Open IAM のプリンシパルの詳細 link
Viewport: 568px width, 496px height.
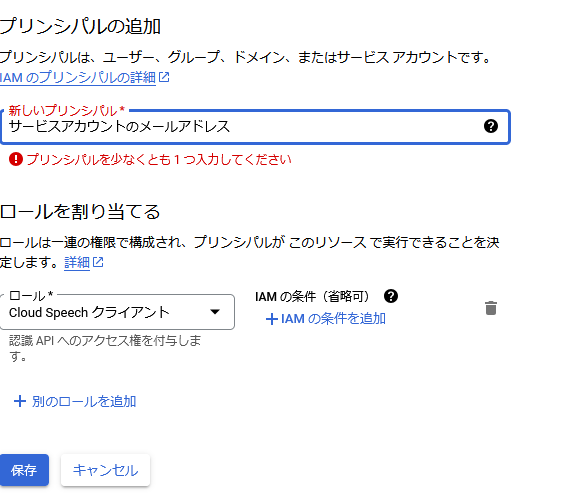pos(78,77)
